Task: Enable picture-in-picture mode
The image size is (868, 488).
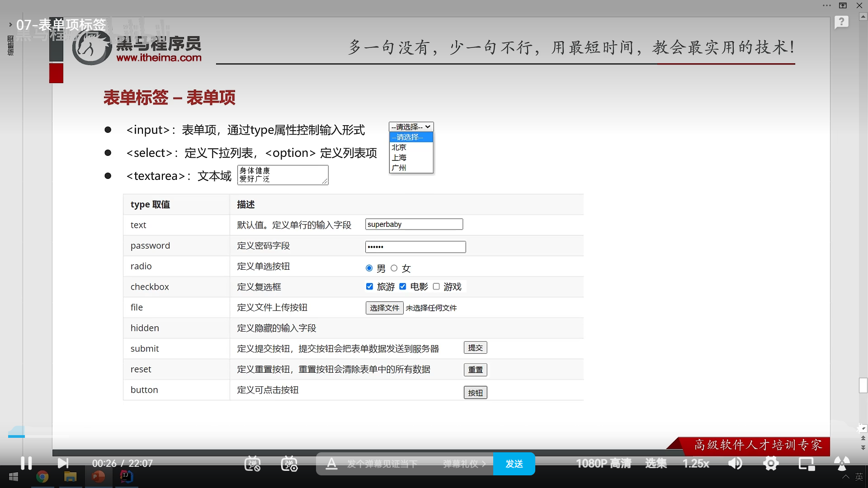Action: [x=806, y=464]
